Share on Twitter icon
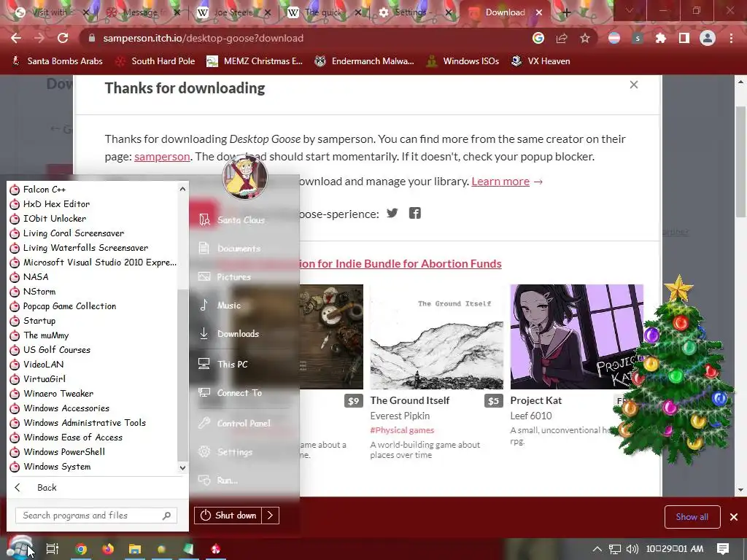Screen dimensions: 747x560 (x=392, y=213)
